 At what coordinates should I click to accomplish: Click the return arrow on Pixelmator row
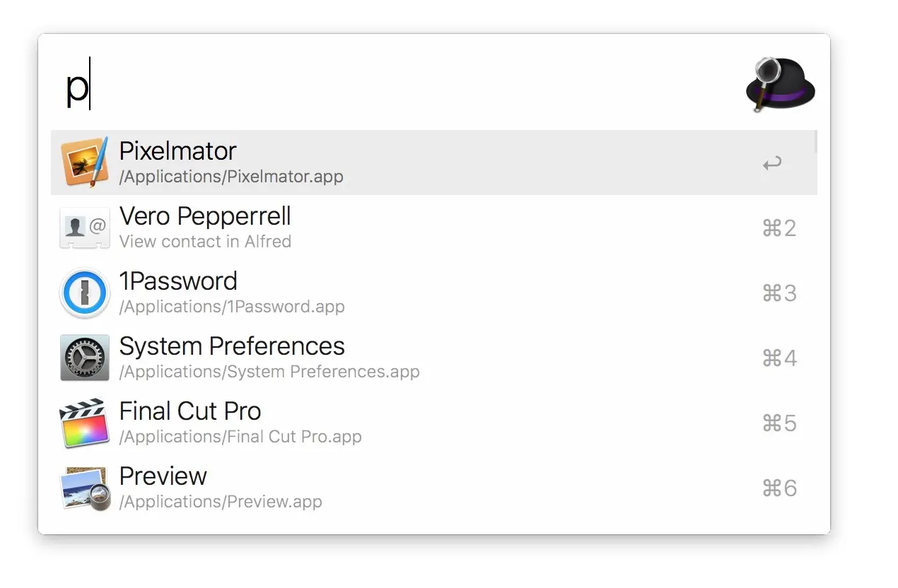[x=772, y=164]
